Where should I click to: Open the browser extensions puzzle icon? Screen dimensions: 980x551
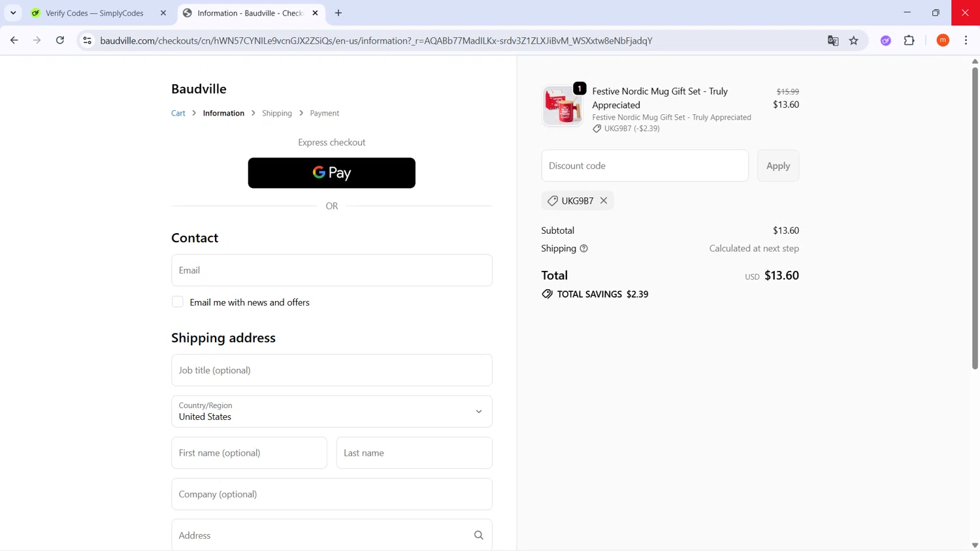(909, 40)
